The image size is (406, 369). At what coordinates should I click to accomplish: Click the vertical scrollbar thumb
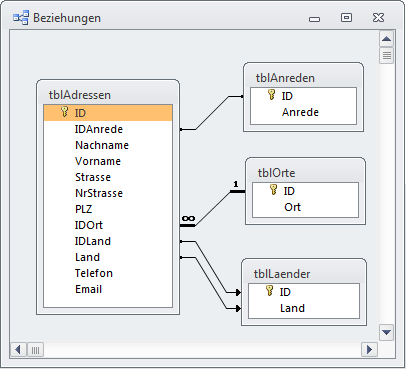387,55
